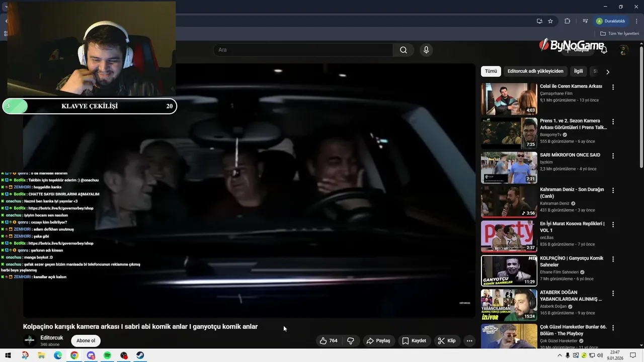This screenshot has height=362, width=644.
Task: Open ATABERK DOĞAN YABANCILARDAN ALINMIŞ video
Action: point(571,296)
